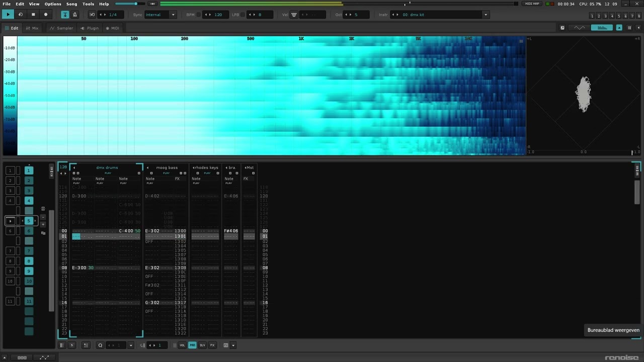Screen dimensions: 644x362
Task: Collapse the Mst track arrow
Action: tap(246, 167)
